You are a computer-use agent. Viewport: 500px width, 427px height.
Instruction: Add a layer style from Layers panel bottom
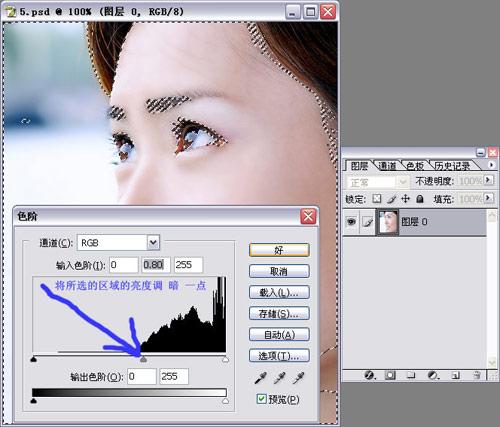[369, 376]
